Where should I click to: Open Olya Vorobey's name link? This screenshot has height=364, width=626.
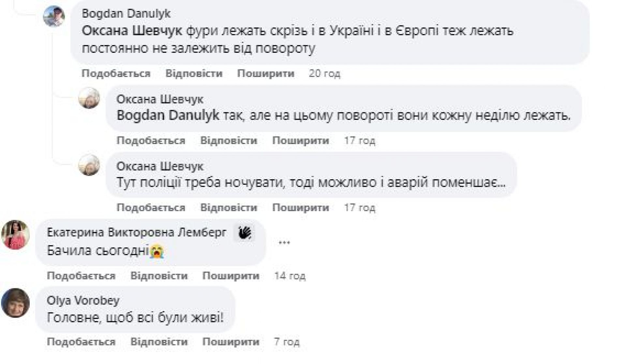coord(83,300)
